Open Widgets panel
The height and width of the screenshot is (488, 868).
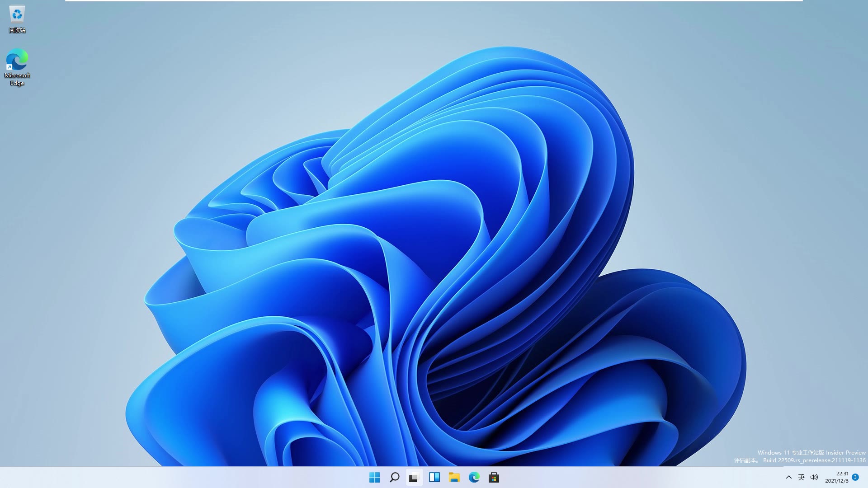coord(434,477)
